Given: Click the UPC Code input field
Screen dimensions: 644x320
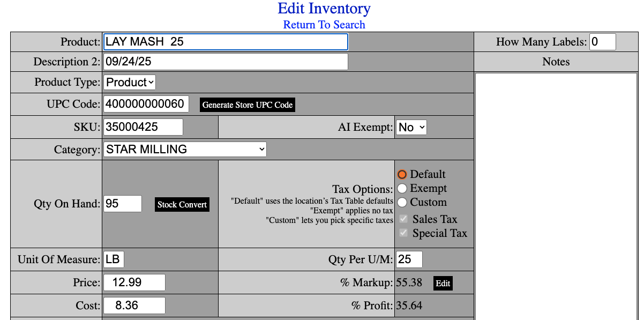Looking at the screenshot, I should (146, 104).
